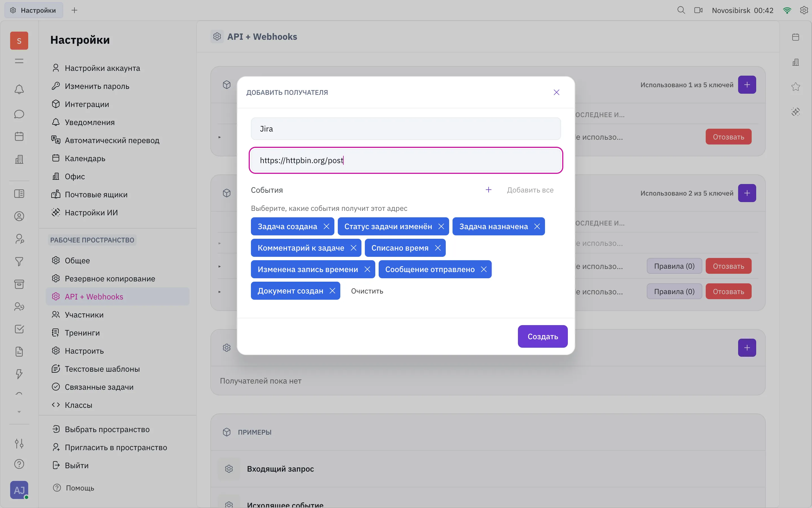Viewport: 812px width, 508px height.
Task: Open the help question mark icon in sidebar
Action: tap(19, 464)
